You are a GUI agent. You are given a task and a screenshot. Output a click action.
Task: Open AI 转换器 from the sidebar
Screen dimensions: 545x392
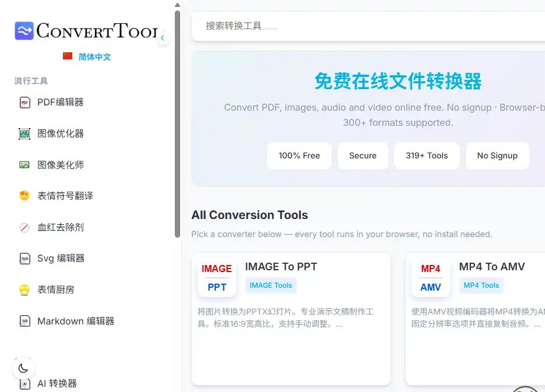pyautogui.click(x=57, y=384)
